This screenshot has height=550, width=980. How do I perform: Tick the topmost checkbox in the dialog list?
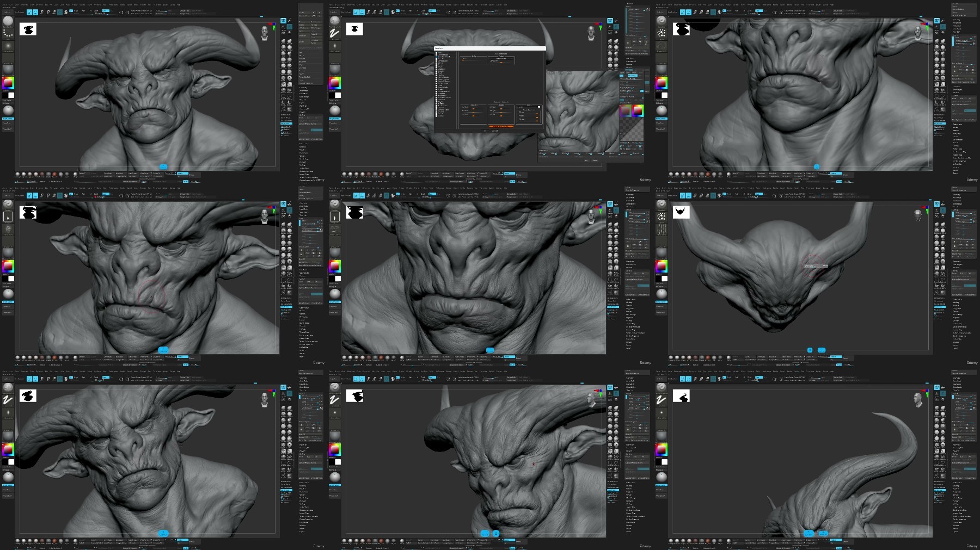437,53
